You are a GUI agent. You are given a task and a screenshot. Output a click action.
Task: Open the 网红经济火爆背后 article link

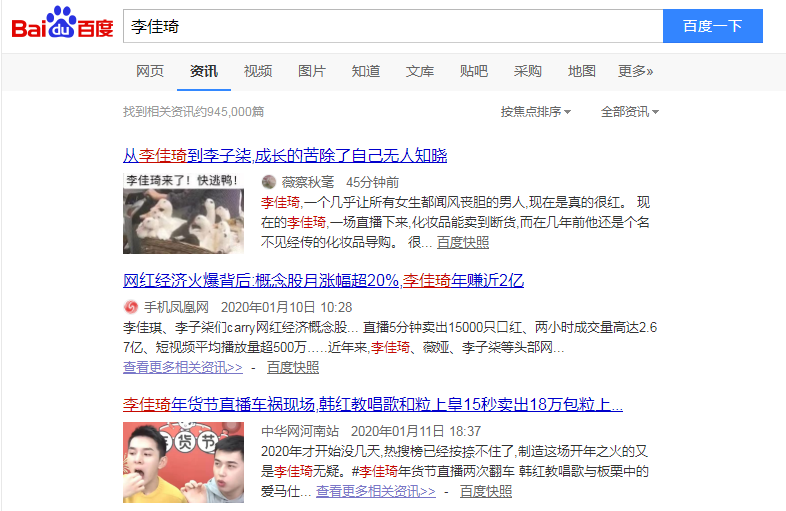coord(323,280)
